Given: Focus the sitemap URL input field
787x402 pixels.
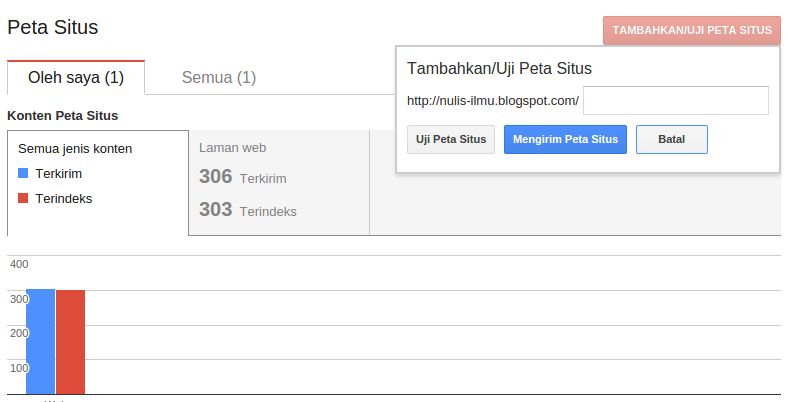Looking at the screenshot, I should click(x=675, y=101).
